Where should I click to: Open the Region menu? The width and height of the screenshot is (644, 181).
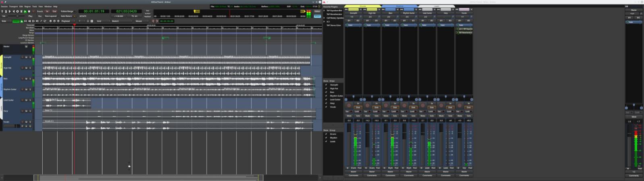[x=27, y=6]
